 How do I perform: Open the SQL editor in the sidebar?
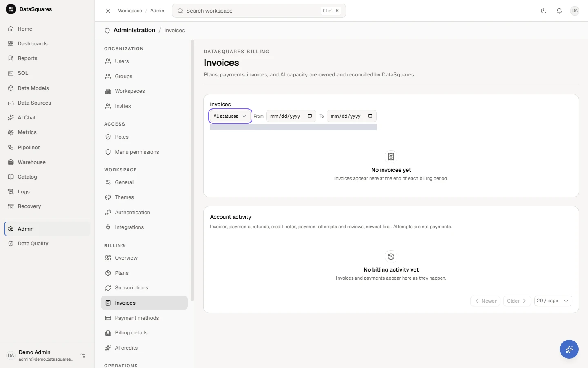[47, 73]
